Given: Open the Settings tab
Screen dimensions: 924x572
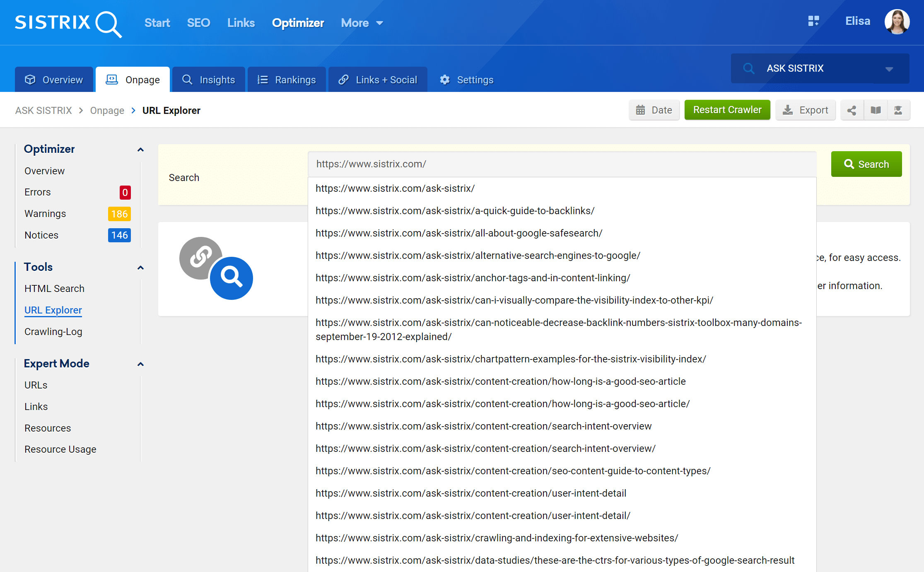Looking at the screenshot, I should click(467, 80).
